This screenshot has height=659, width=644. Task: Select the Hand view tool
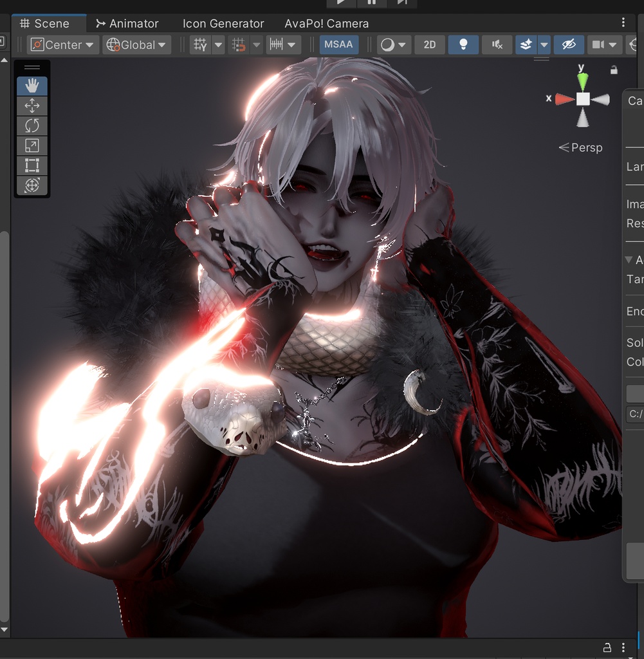tap(32, 86)
